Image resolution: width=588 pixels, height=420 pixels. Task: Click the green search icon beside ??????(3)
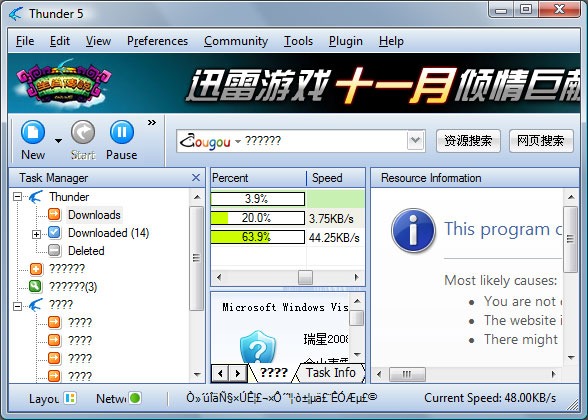(x=35, y=286)
